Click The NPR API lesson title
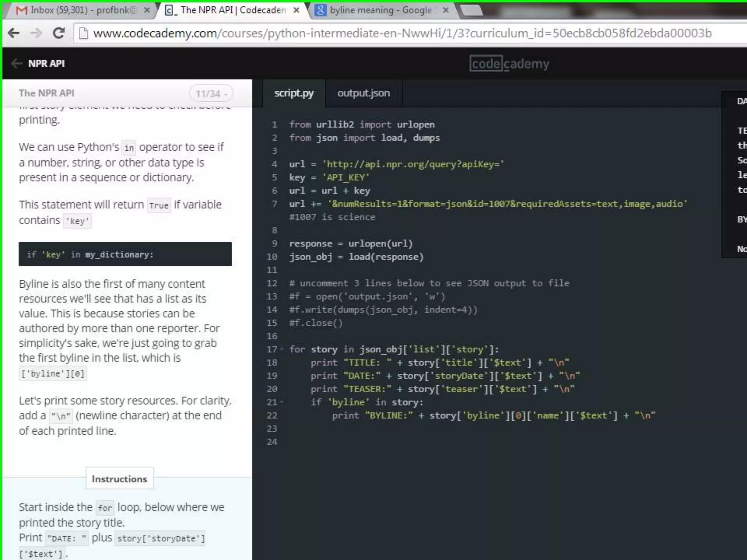Screen dimensions: 747x560 pos(46,93)
